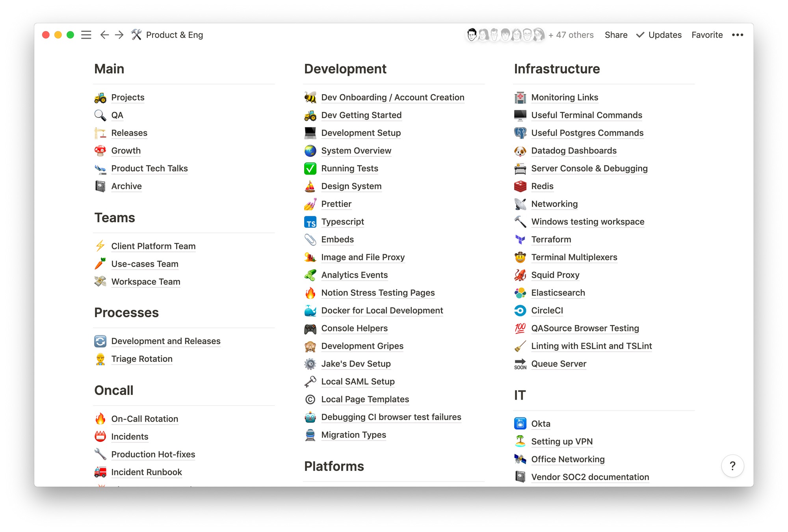Open Windows testing workspace
This screenshot has width=788, height=532.
pyautogui.click(x=588, y=221)
